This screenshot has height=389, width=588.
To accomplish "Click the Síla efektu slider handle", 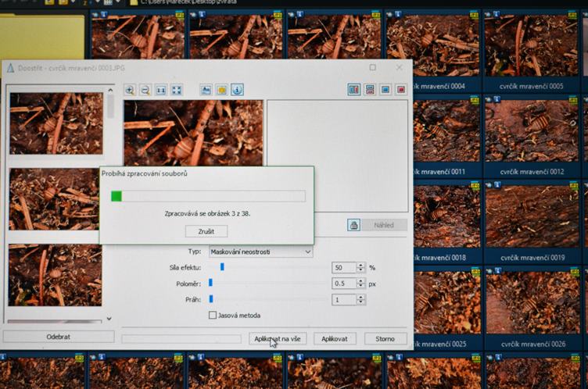I will click(x=222, y=267).
